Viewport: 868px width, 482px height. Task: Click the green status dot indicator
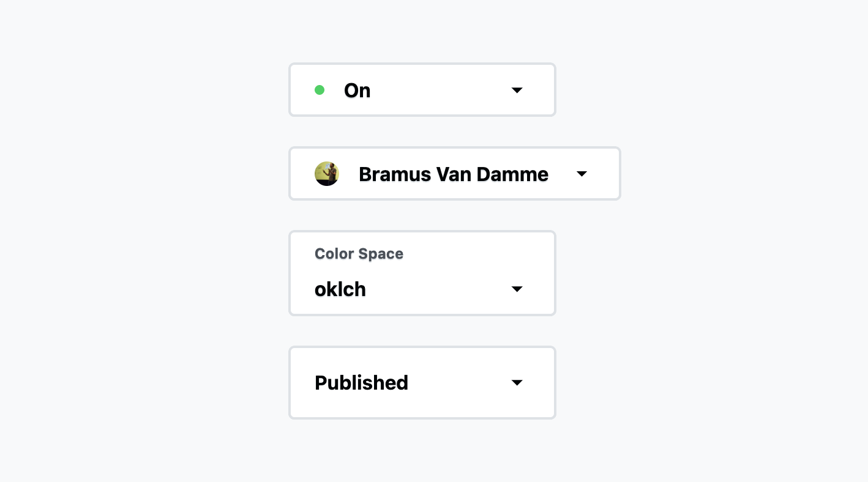coord(320,90)
